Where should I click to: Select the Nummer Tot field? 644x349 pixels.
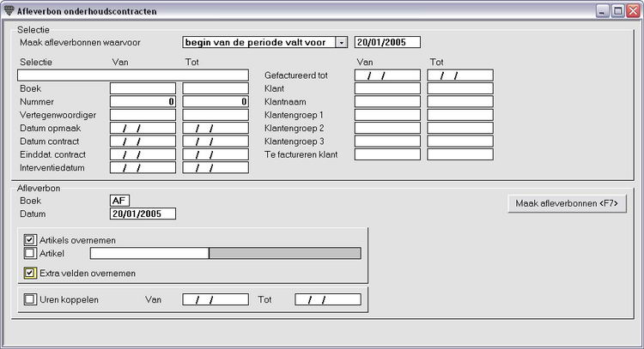click(216, 101)
